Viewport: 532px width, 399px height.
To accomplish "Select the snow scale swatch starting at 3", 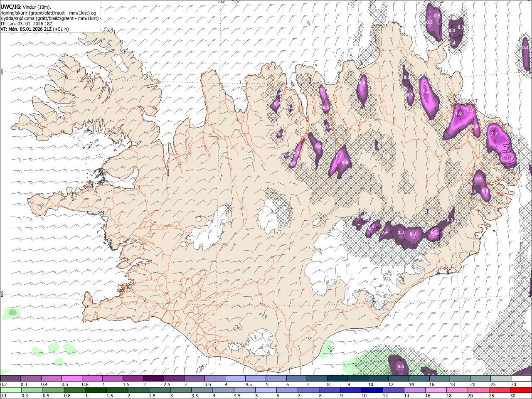I will [195, 379].
